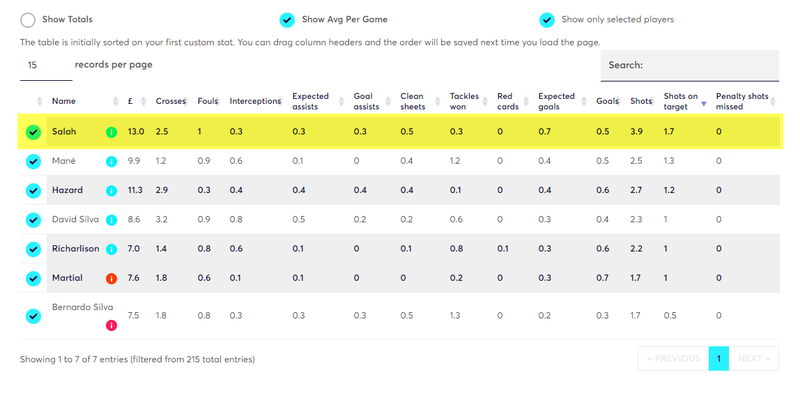
Task: Open Salah's green info icon
Action: click(x=111, y=132)
